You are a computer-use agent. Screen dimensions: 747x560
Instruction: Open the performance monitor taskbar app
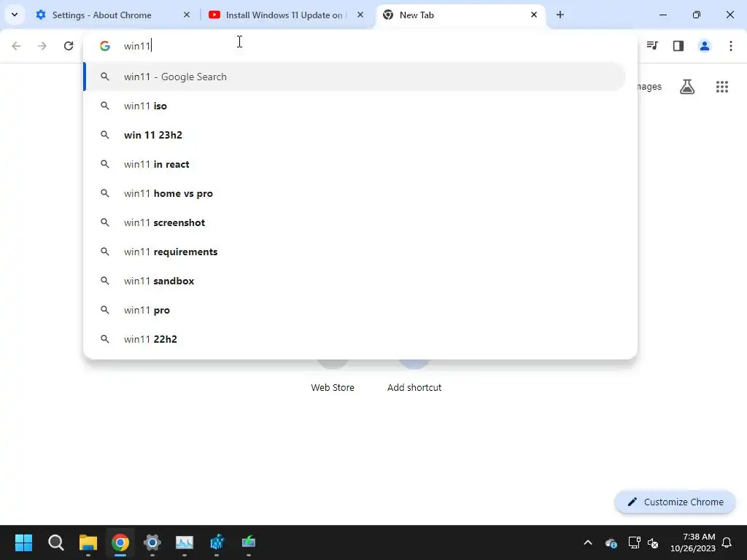185,542
